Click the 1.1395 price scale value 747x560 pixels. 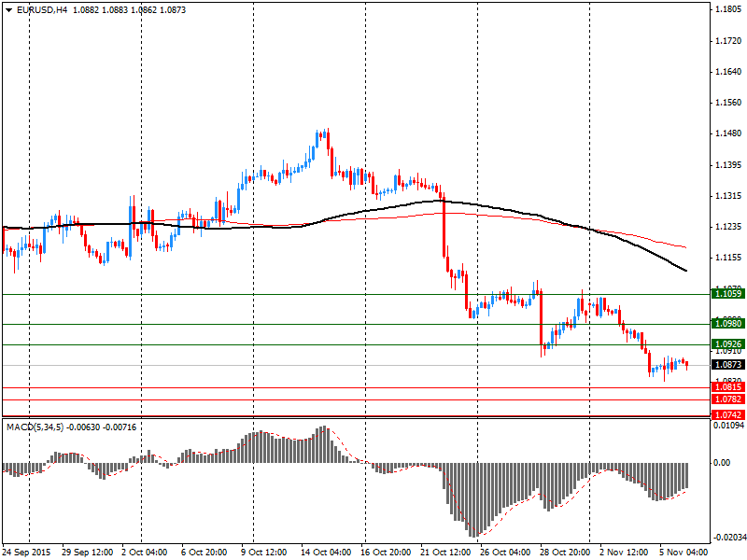click(728, 165)
